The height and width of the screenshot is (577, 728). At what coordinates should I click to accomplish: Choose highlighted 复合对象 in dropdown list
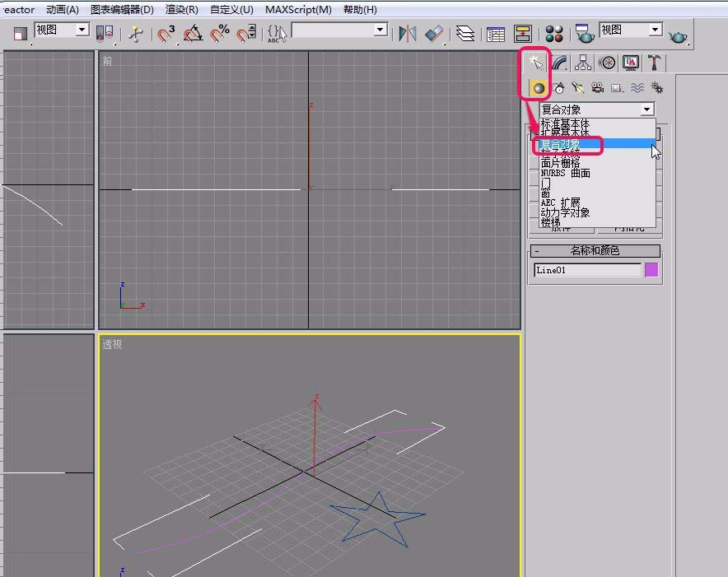pos(596,144)
